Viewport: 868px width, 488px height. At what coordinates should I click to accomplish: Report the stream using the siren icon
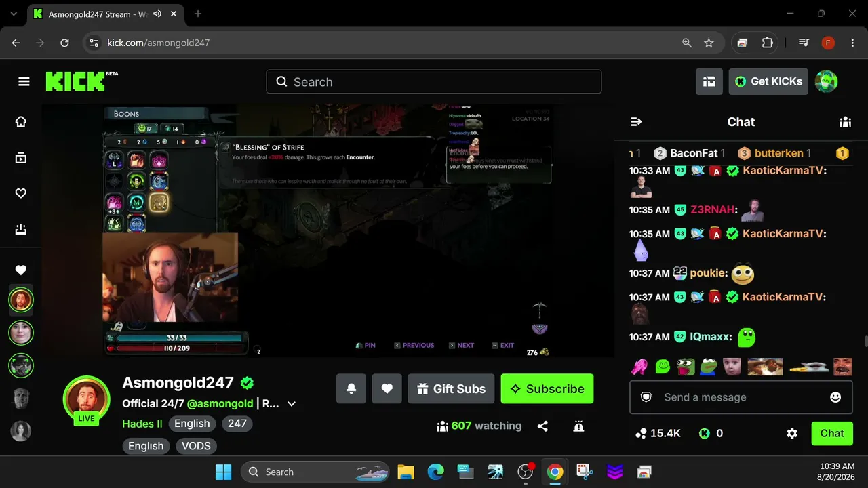[x=578, y=426]
